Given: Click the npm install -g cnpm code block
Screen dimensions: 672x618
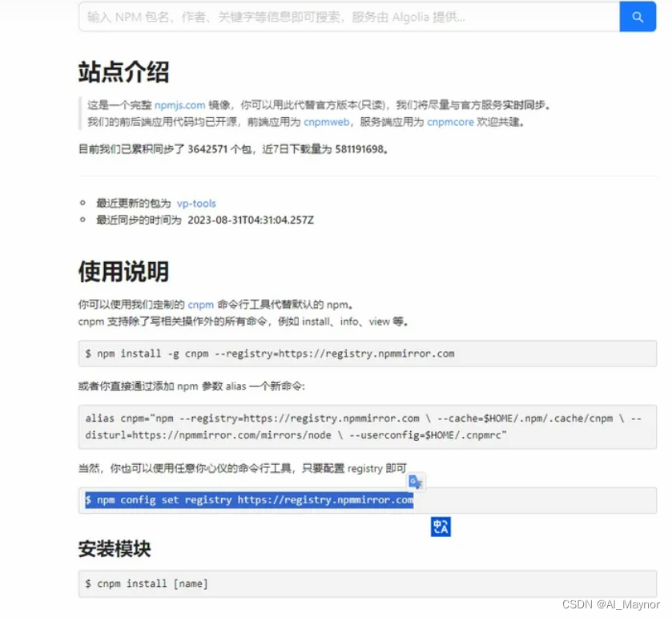Looking at the screenshot, I should click(x=368, y=353).
